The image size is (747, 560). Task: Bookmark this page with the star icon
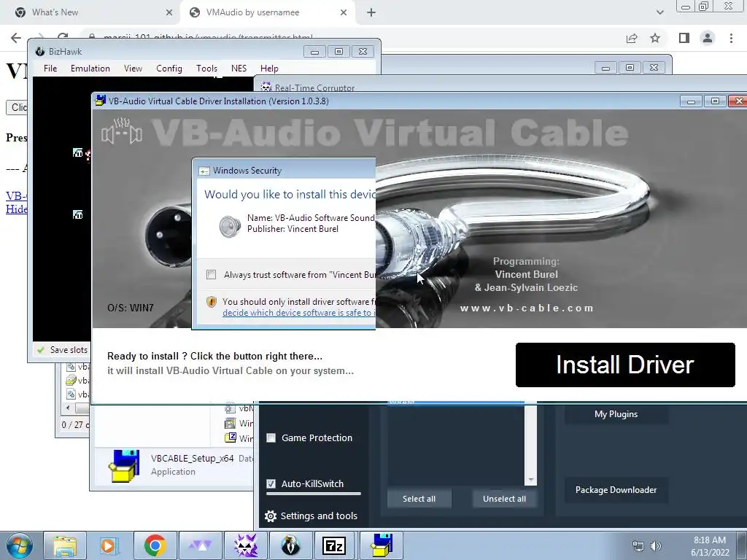[655, 38]
